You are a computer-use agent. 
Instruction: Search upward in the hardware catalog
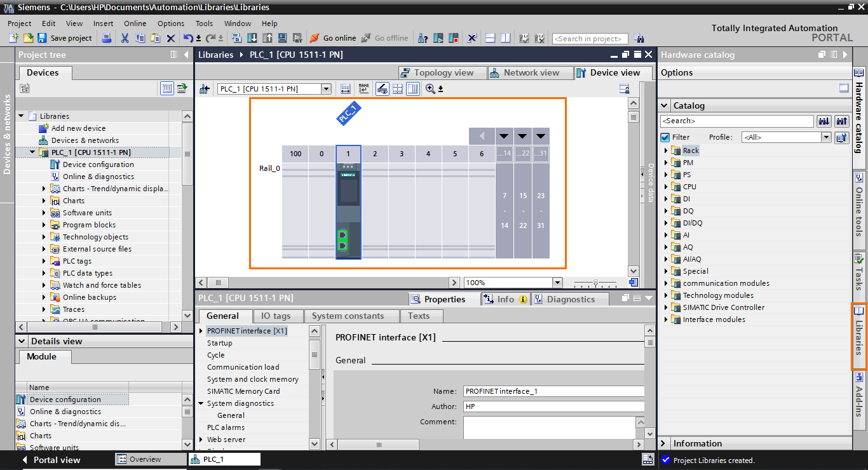click(842, 121)
